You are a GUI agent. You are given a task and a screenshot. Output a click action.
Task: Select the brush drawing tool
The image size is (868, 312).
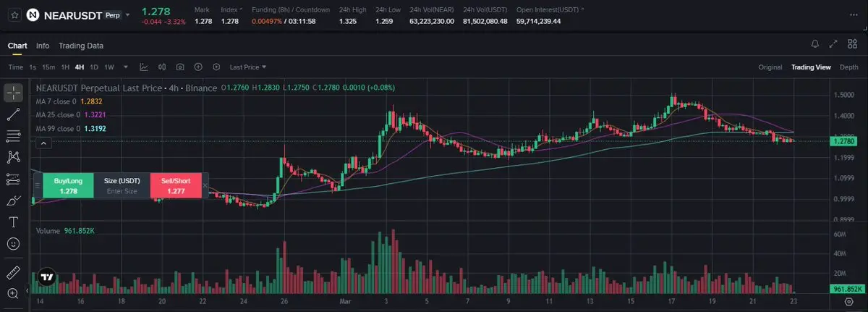[x=14, y=201]
